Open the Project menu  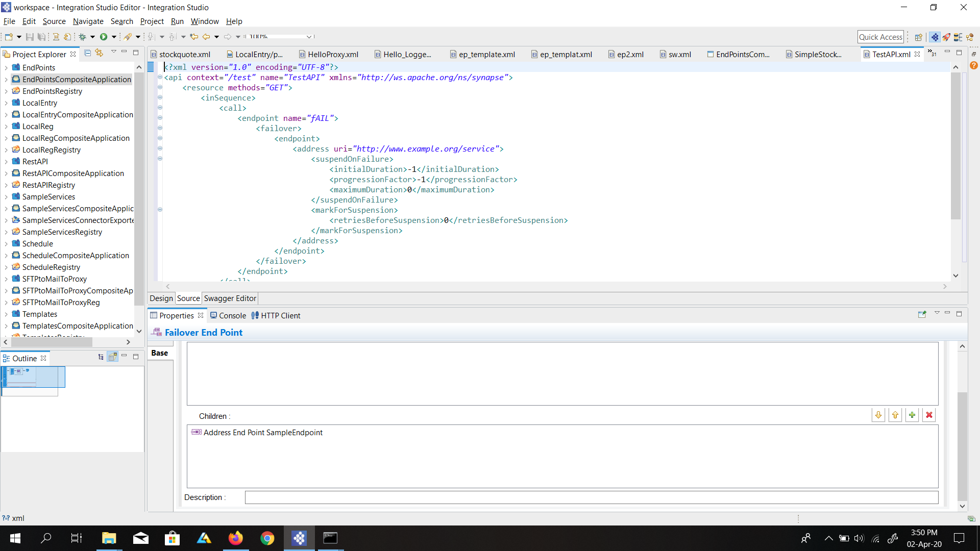[x=152, y=21]
